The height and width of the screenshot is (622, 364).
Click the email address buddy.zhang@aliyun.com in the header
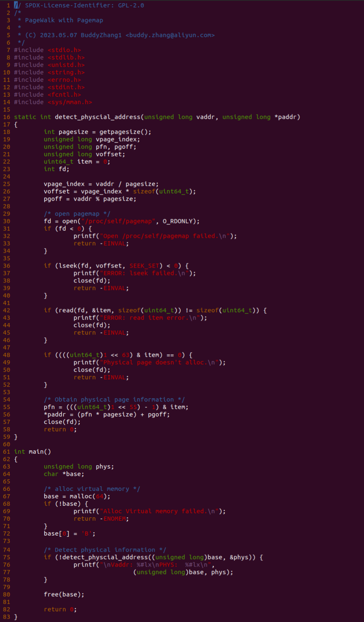(170, 35)
